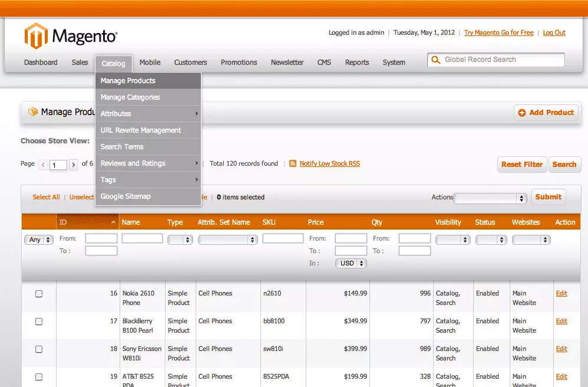Tick the Sony Ericsson W810i checkbox

[39, 349]
